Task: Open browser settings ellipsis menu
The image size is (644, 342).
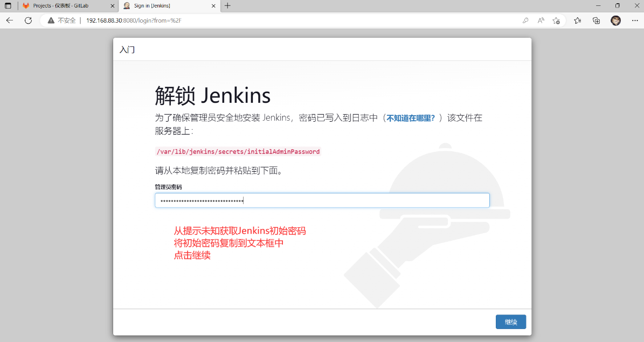Action: pos(635,20)
